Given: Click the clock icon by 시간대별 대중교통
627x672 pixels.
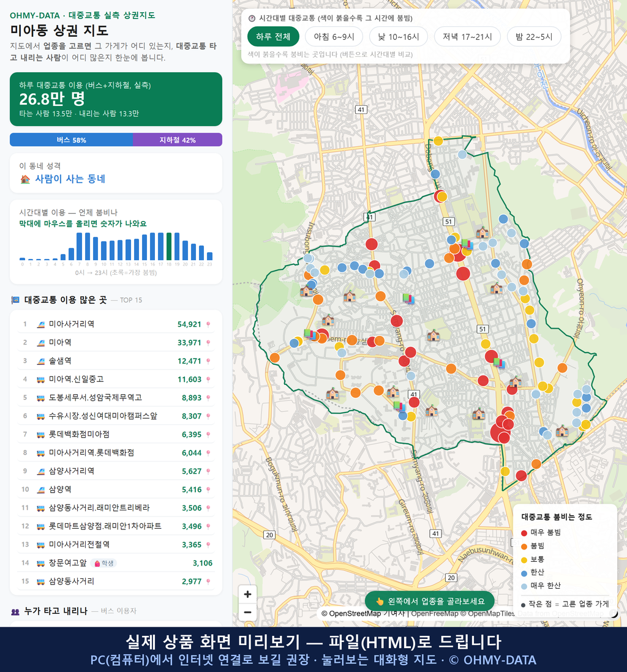Looking at the screenshot, I should (252, 18).
